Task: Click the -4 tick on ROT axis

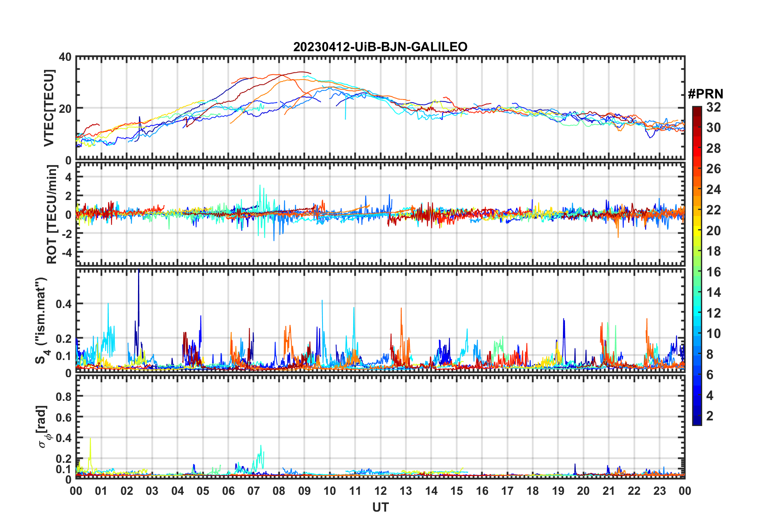Action: pos(67,252)
